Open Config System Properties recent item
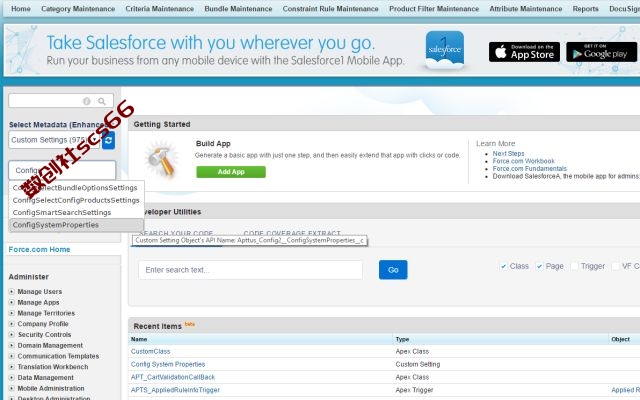The width and height of the screenshot is (640, 400). [x=168, y=364]
